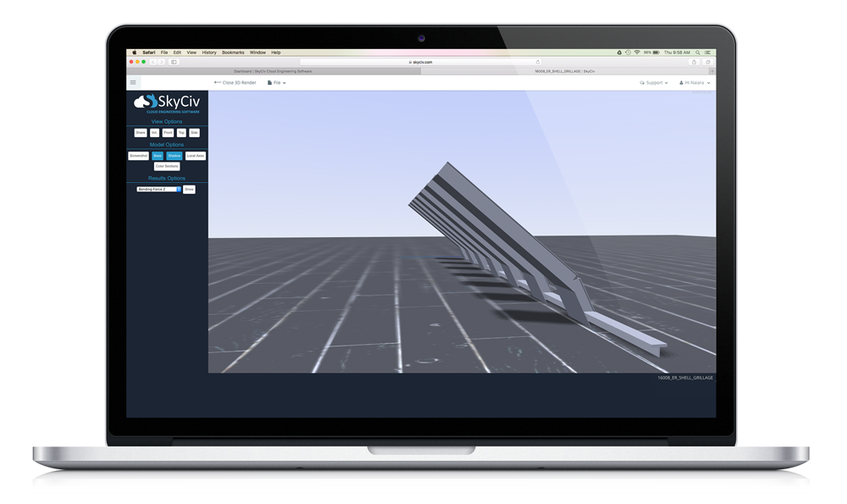Switch to Side view
This screenshot has width=847, height=504.
click(195, 132)
